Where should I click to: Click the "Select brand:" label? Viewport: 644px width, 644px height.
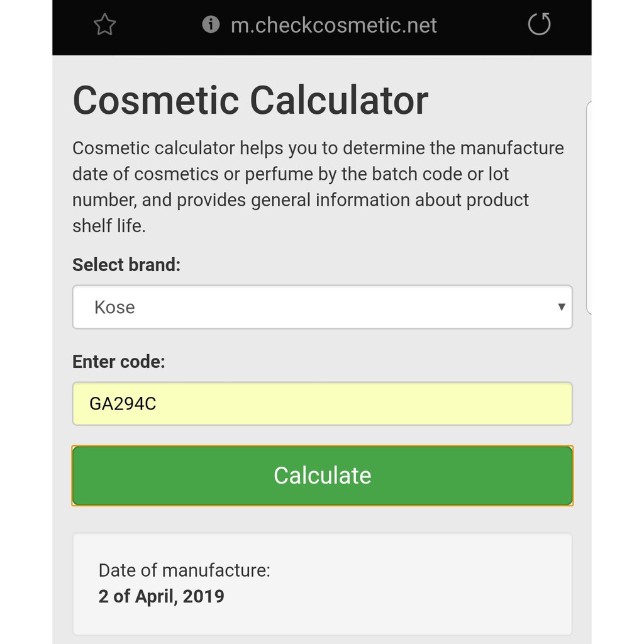(x=126, y=265)
